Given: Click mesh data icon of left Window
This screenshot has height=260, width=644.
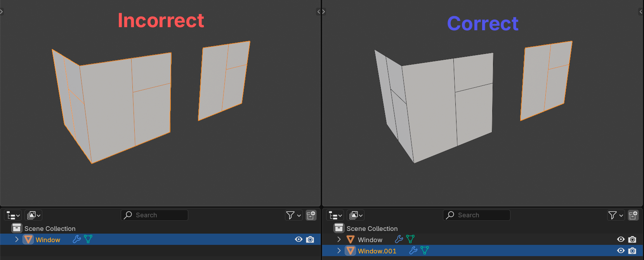Looking at the screenshot, I should [89, 239].
